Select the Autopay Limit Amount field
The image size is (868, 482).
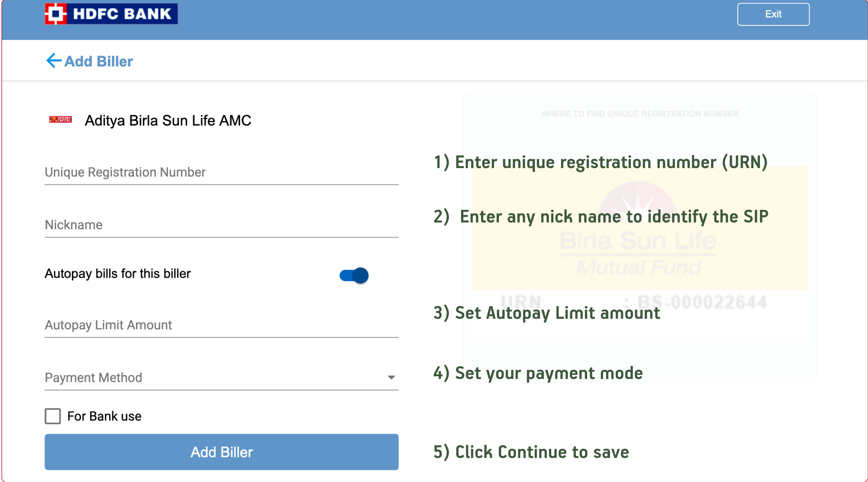tap(222, 325)
